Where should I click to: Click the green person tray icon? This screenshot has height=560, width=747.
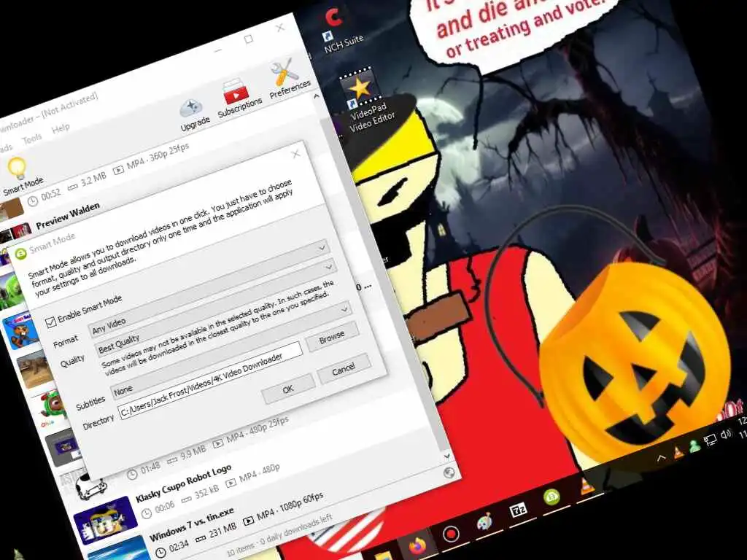[x=694, y=447]
